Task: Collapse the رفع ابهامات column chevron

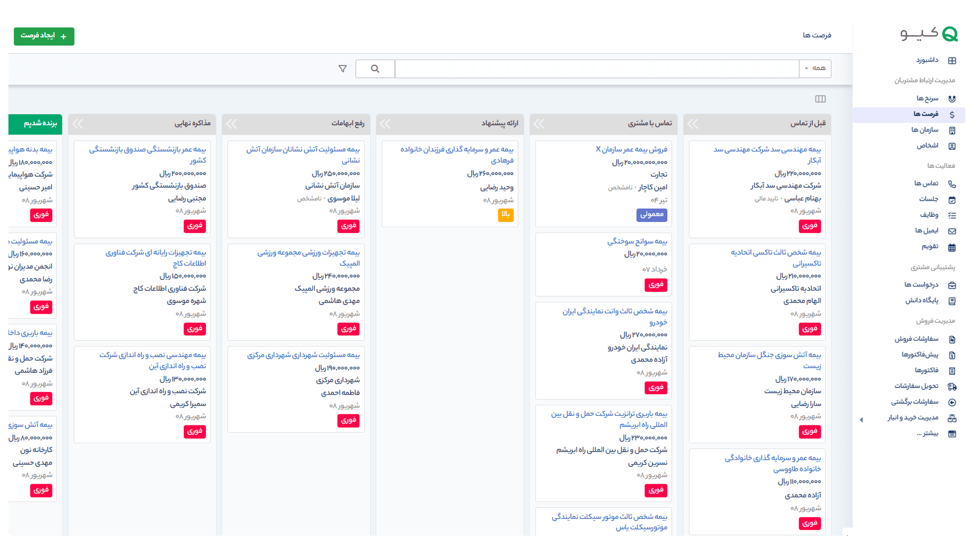Action: 232,124
